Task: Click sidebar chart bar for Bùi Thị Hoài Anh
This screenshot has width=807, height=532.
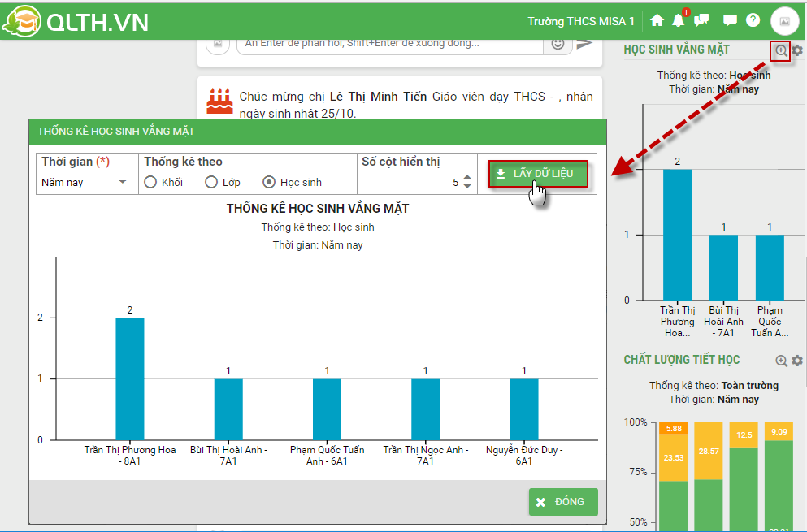Action: [723, 267]
